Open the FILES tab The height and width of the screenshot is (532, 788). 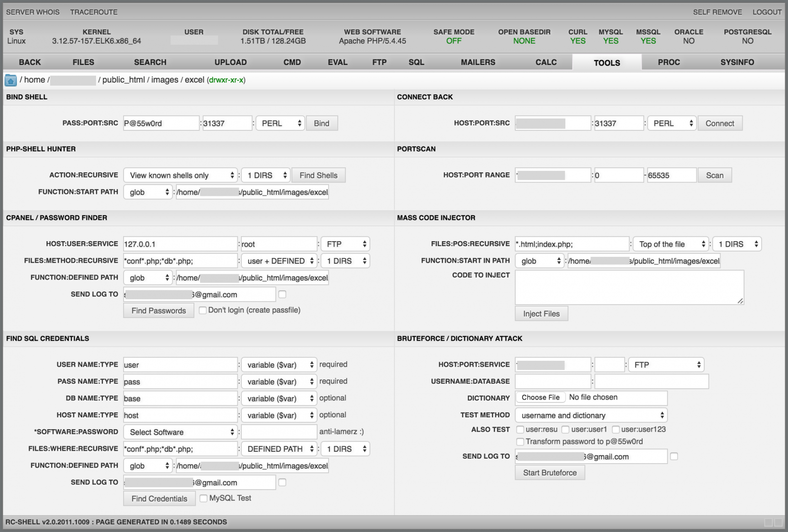pos(83,63)
